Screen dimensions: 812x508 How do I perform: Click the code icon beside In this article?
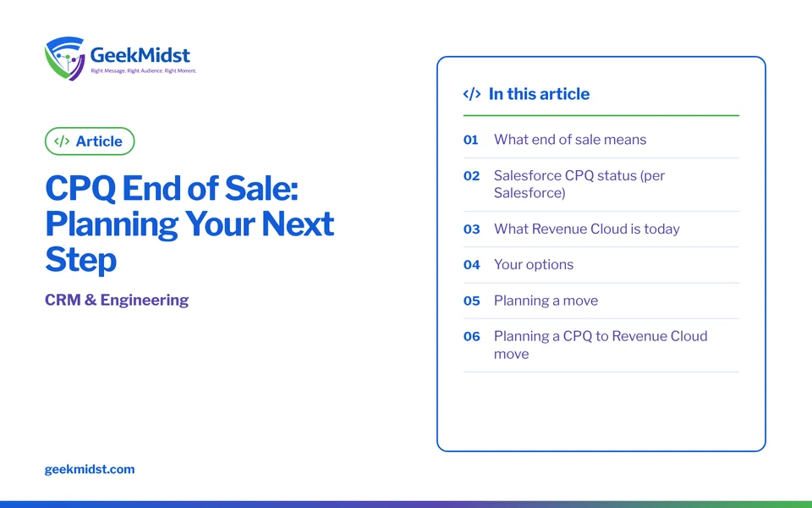[472, 94]
